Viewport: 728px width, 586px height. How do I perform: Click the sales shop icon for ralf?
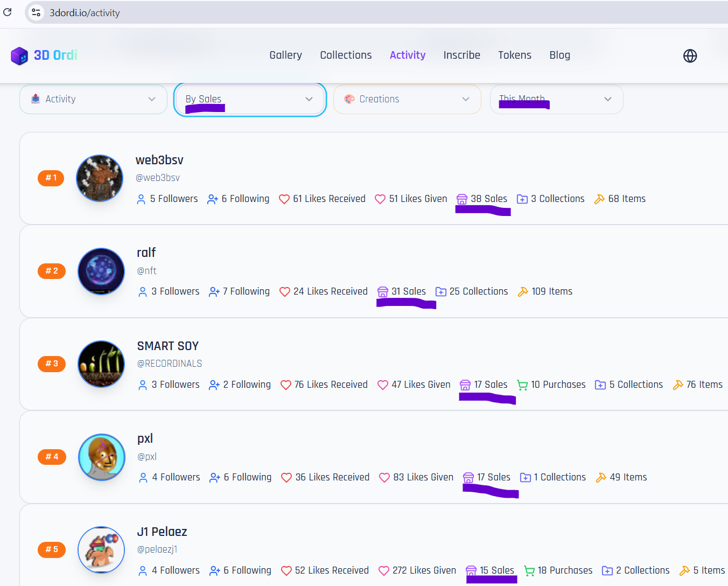tap(383, 292)
